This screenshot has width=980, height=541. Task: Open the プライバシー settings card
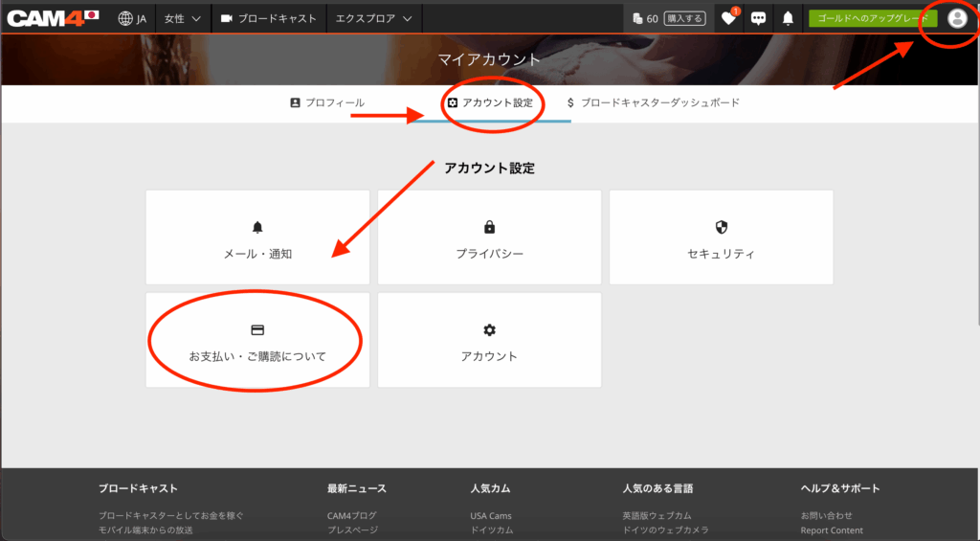tap(489, 237)
